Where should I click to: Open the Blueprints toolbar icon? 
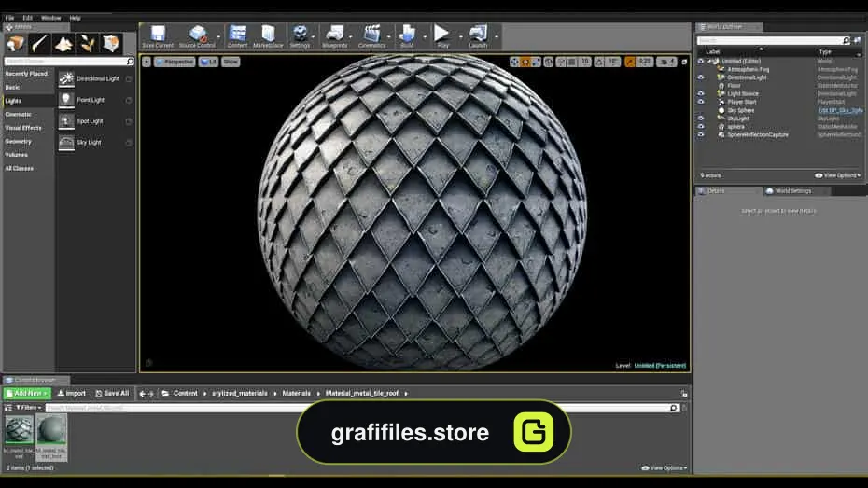(335, 36)
